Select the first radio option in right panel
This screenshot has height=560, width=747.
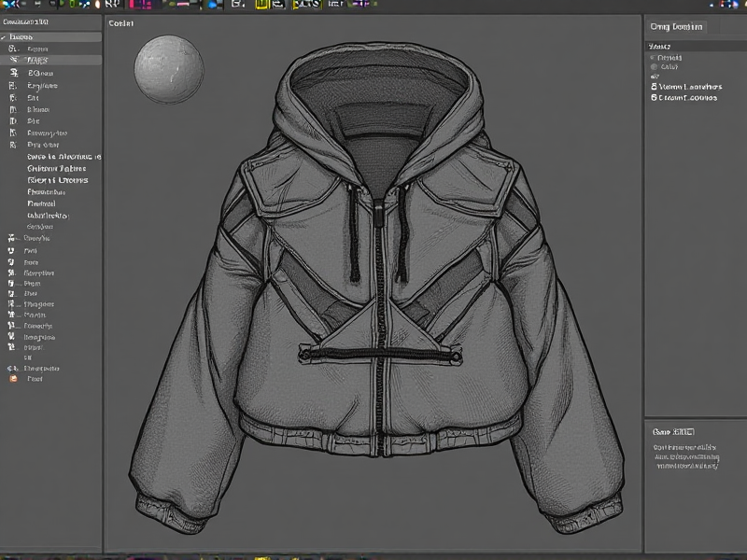click(x=653, y=57)
